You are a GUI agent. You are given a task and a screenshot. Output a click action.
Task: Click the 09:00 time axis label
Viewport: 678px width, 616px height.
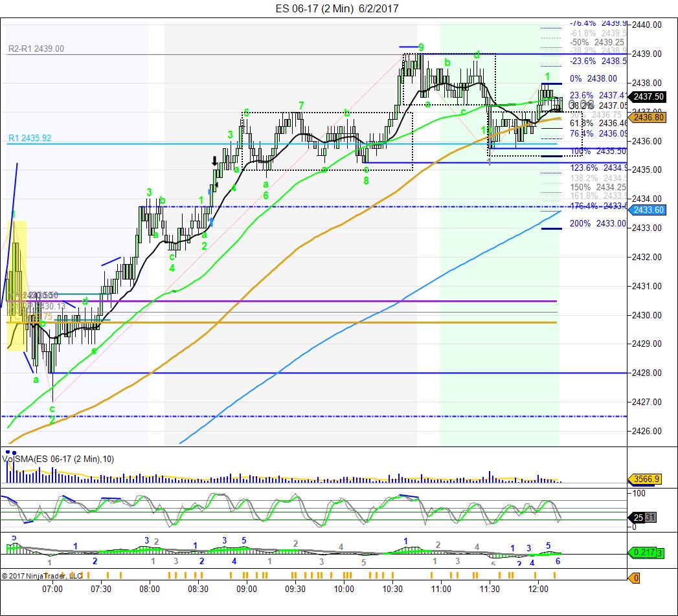[247, 589]
